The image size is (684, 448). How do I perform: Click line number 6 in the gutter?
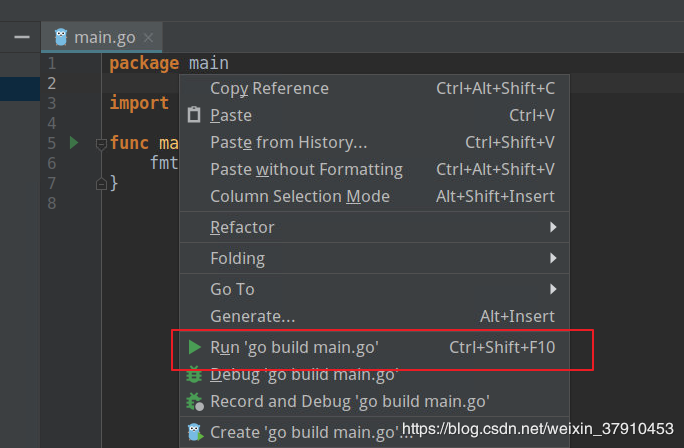(x=51, y=164)
